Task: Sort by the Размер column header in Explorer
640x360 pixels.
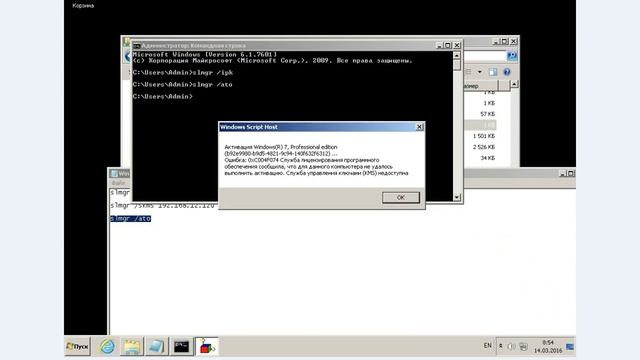Action: [480, 86]
